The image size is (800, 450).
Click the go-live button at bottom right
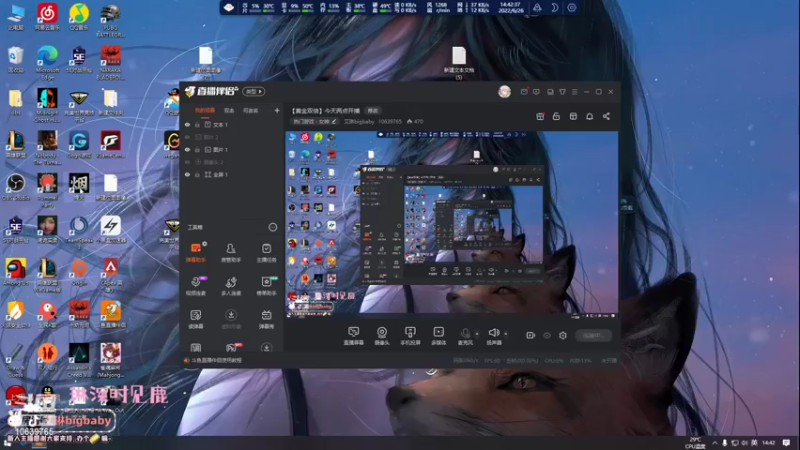(x=593, y=335)
